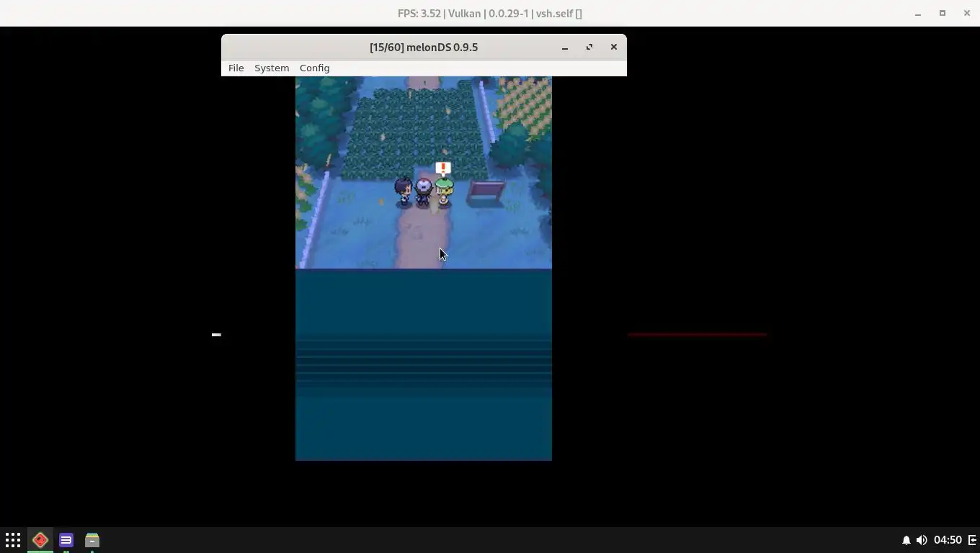Maximize the melonDS 0.9.5 window
The width and height of the screenshot is (980, 553).
click(x=589, y=47)
